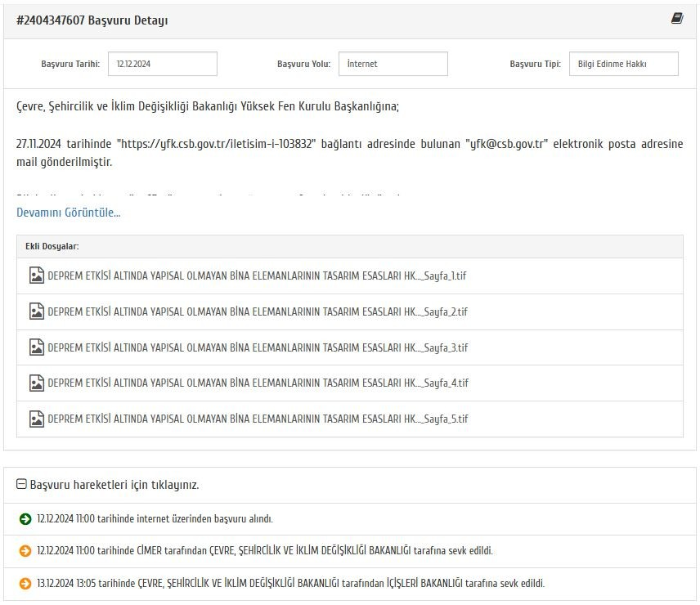Image resolution: width=700 pixels, height=605 pixels.
Task: Click image icon of Sayfa_1.tif attachment
Action: [x=37, y=276]
